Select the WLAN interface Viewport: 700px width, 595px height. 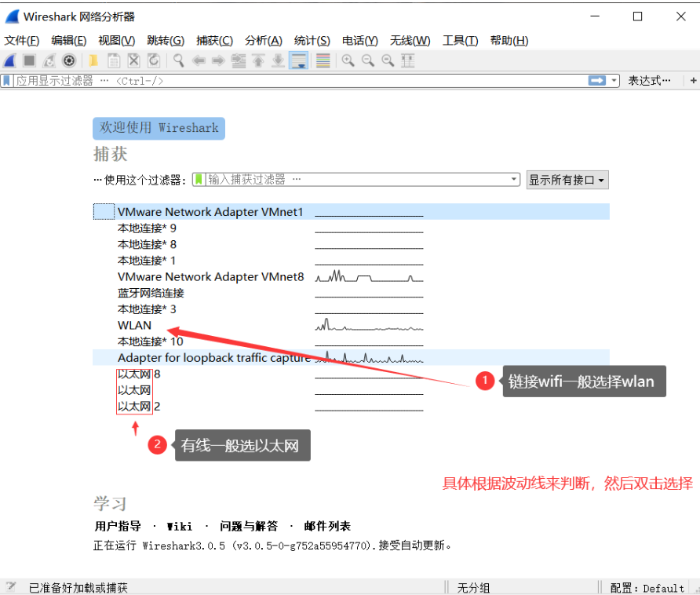click(351, 325)
